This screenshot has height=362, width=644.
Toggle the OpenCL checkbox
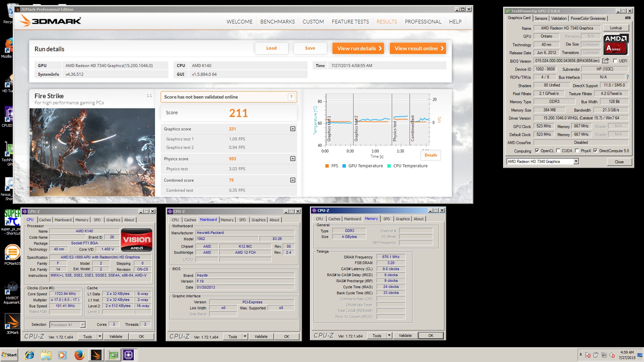(x=537, y=151)
